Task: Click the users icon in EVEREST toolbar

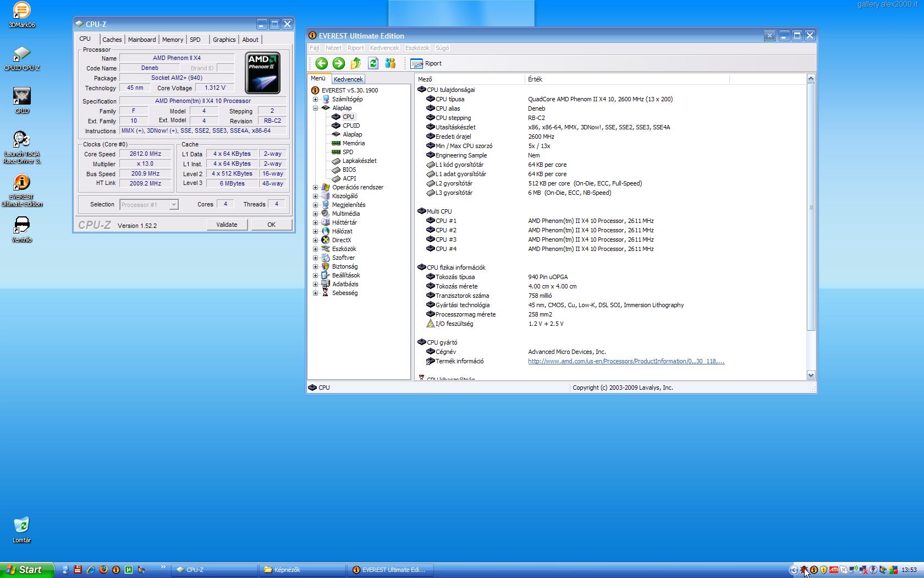Action: pos(390,63)
